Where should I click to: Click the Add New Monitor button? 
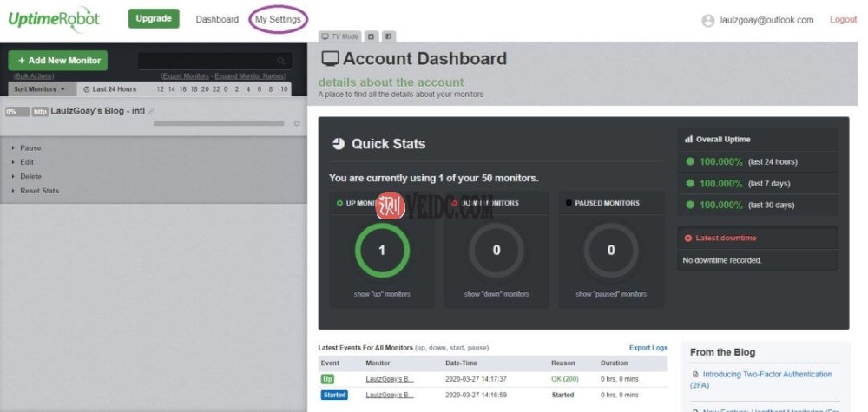tap(58, 61)
